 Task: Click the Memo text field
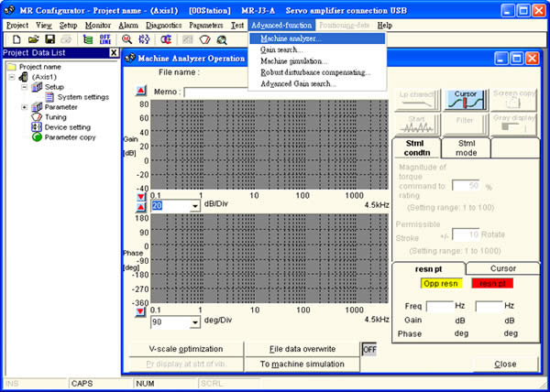click(x=275, y=92)
